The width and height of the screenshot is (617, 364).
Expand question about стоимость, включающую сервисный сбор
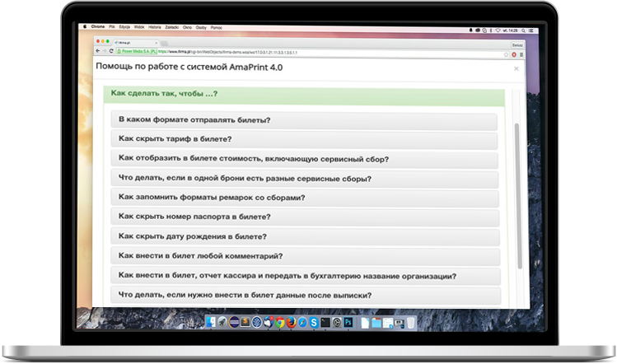point(304,159)
